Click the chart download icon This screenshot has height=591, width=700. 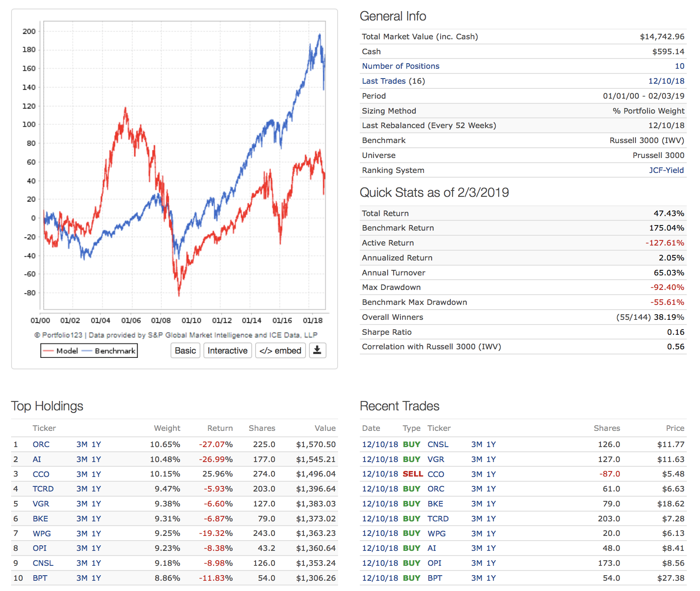click(317, 351)
